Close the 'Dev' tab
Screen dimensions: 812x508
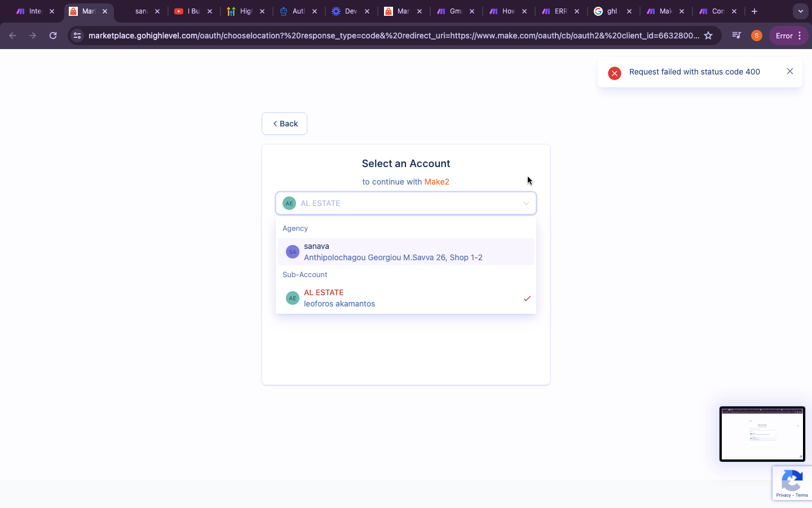367,11
